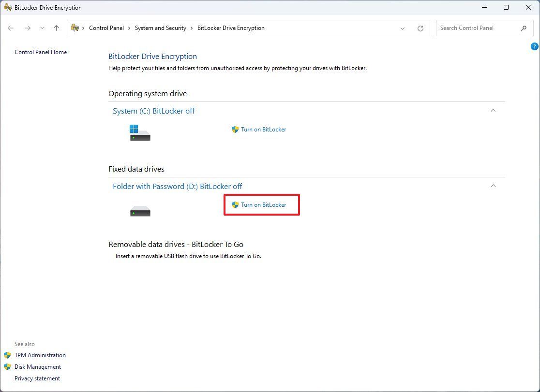Click Control Panel Home in the sidebar
Image resolution: width=540 pixels, height=392 pixels.
coord(41,52)
